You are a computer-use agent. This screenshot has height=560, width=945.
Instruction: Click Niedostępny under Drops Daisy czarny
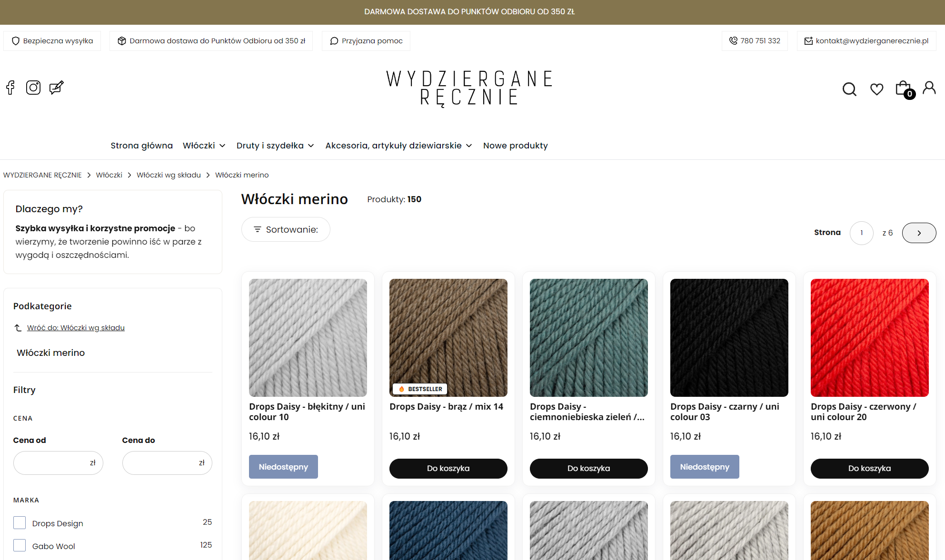coord(705,467)
